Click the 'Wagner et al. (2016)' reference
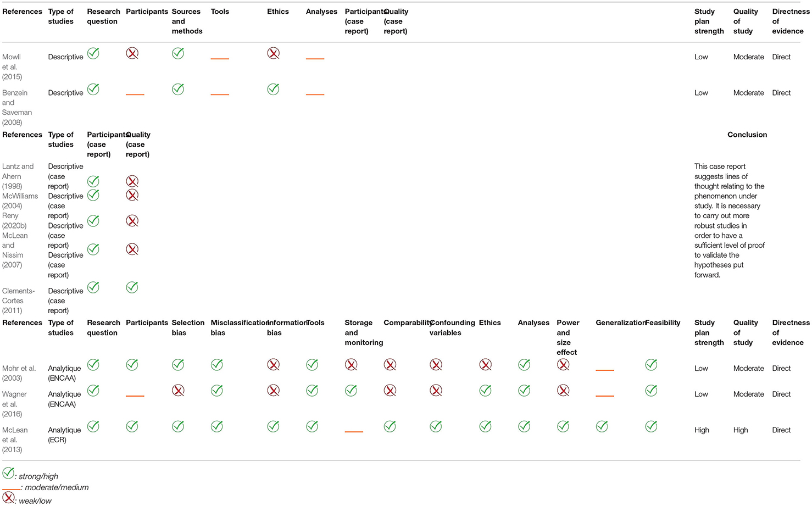Screen dimensions: 812x506 pos(15,404)
